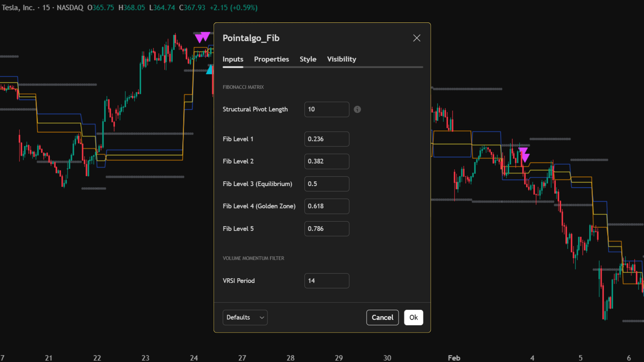Click the Tesla, Inc. ticker text

[x=18, y=7]
